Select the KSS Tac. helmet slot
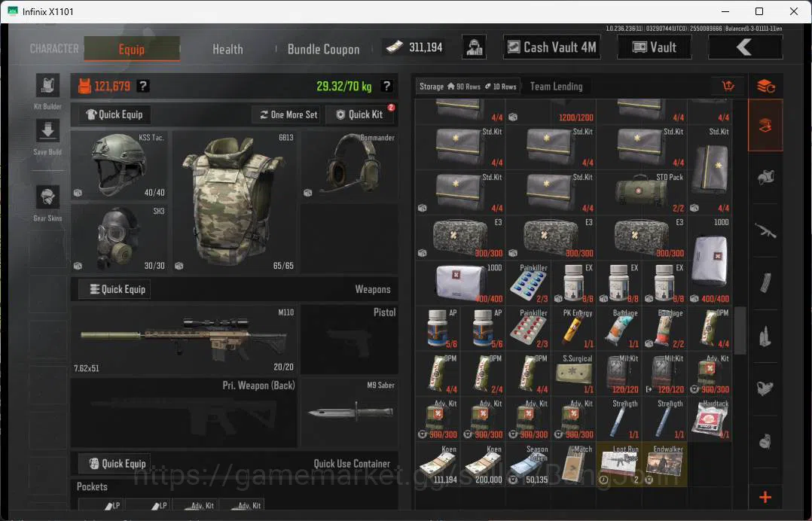The height and width of the screenshot is (521, 812). [x=119, y=165]
